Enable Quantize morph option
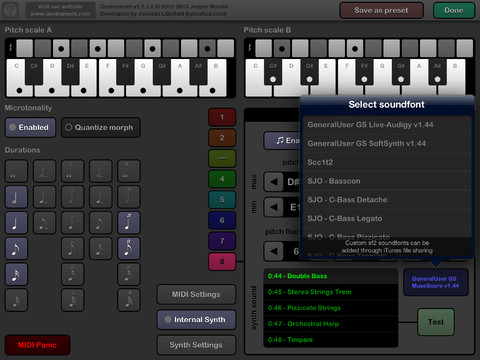 101,127
